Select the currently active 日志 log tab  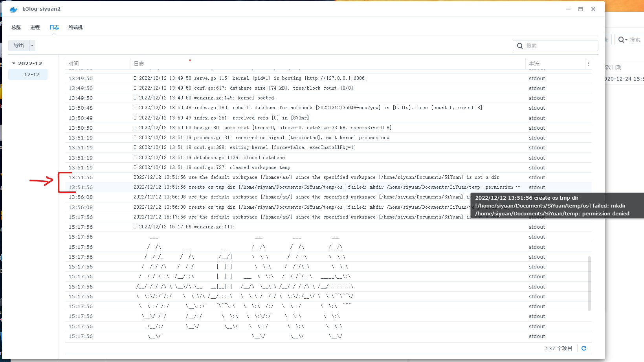54,27
